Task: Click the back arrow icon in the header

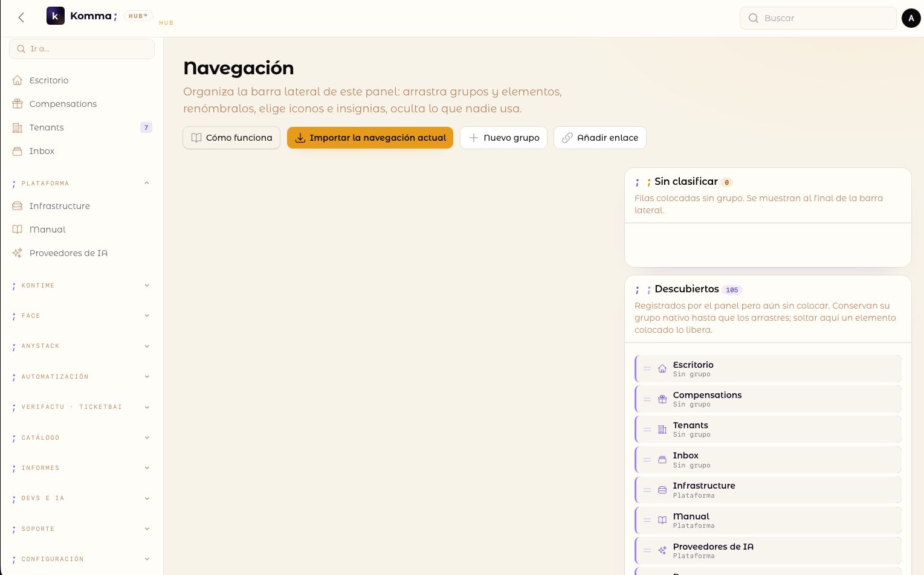Action: point(21,18)
